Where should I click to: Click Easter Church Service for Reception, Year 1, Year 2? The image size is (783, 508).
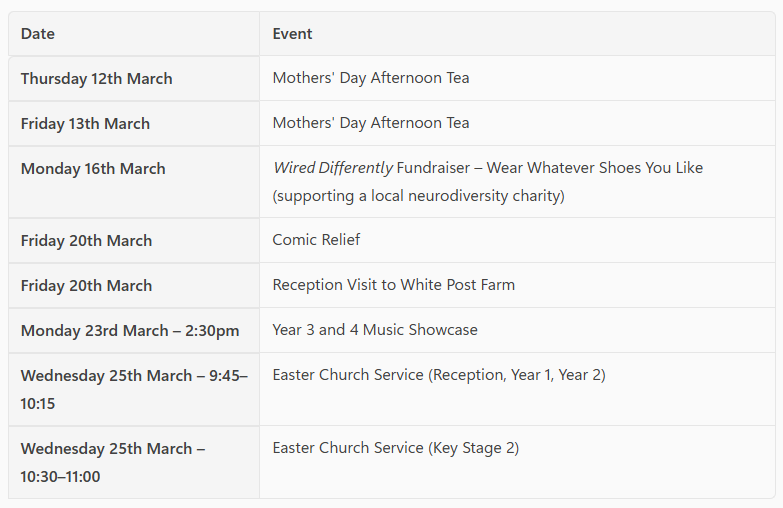click(439, 375)
